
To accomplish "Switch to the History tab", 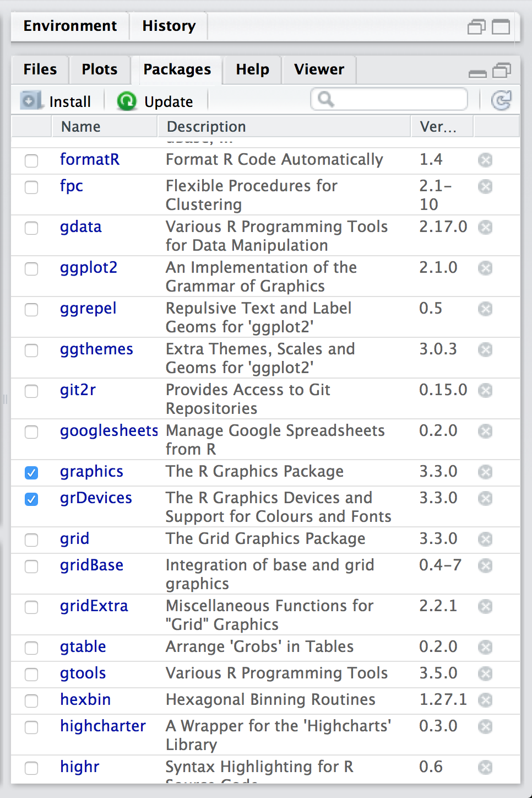I will [169, 26].
